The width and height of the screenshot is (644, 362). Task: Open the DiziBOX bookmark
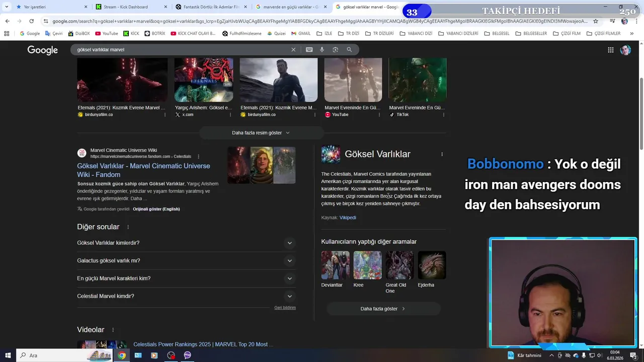point(79,34)
